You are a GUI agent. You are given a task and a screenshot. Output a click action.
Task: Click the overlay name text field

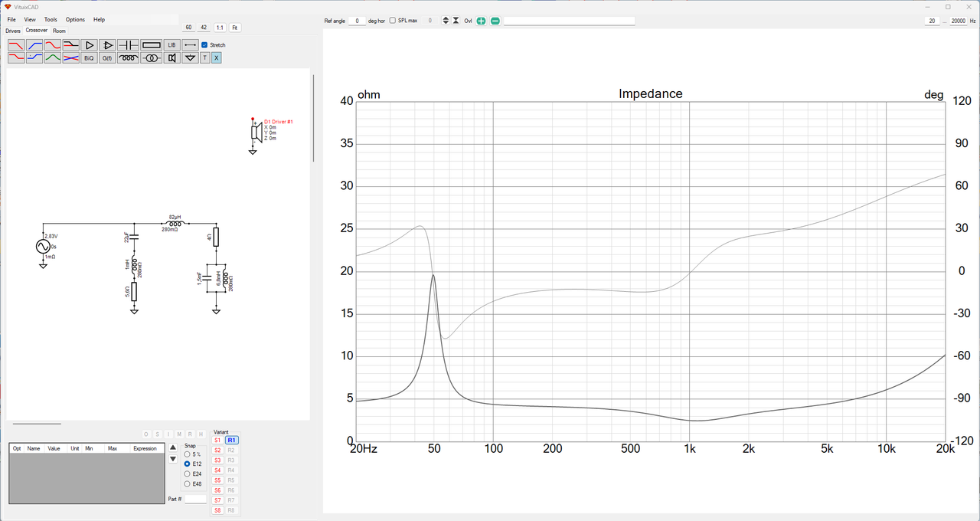click(570, 21)
